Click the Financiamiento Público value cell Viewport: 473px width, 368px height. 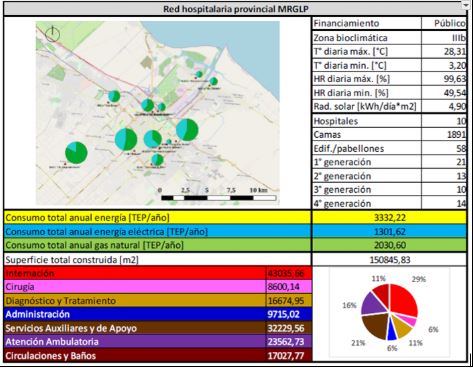coord(444,23)
